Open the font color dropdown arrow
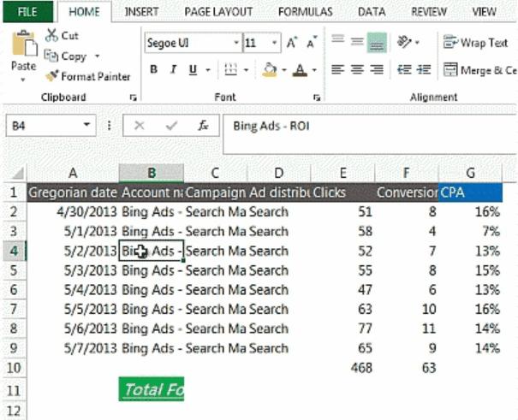Viewport: 518px width, 420px height. (314, 70)
